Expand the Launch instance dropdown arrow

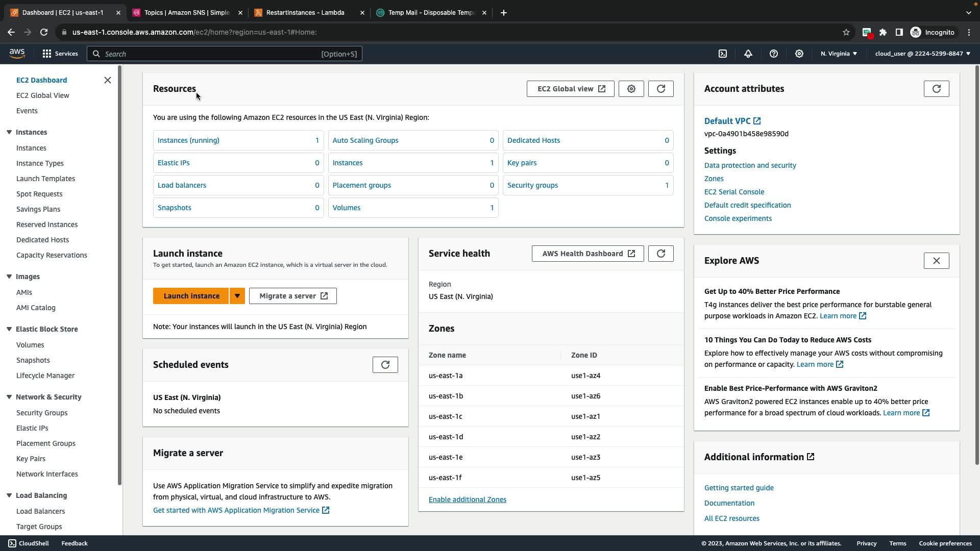point(237,296)
